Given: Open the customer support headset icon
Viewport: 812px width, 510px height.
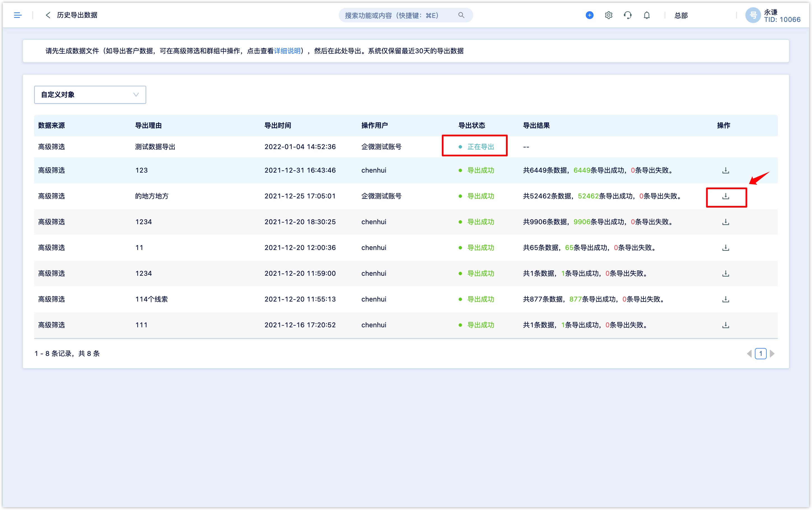Looking at the screenshot, I should pyautogui.click(x=627, y=15).
